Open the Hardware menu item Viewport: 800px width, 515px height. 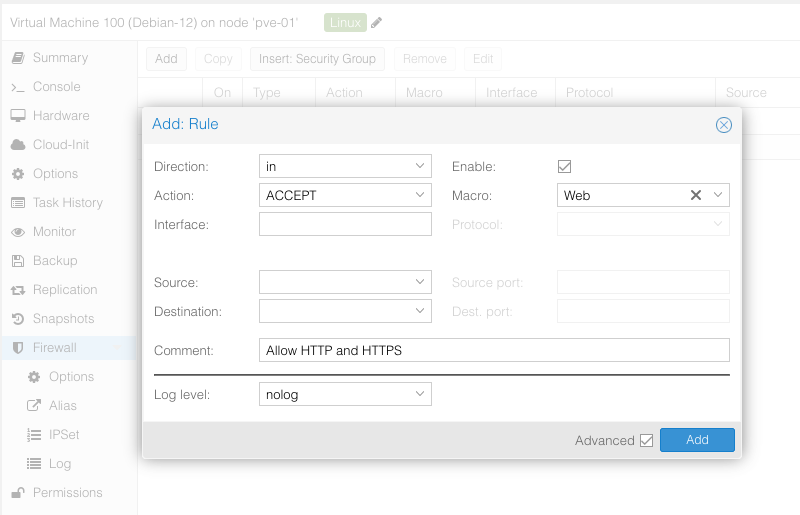pyautogui.click(x=69, y=116)
